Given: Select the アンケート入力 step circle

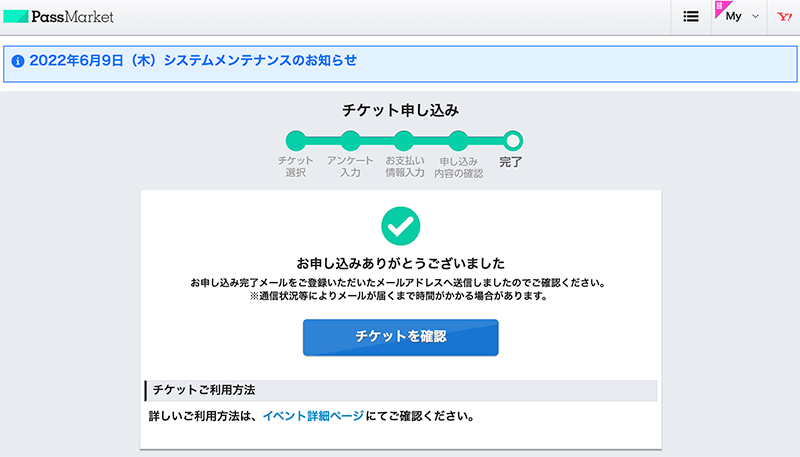Looking at the screenshot, I should [350, 141].
